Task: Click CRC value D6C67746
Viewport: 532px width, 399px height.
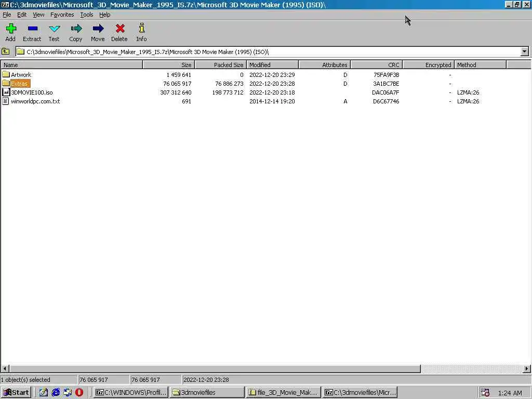Action: [386, 101]
